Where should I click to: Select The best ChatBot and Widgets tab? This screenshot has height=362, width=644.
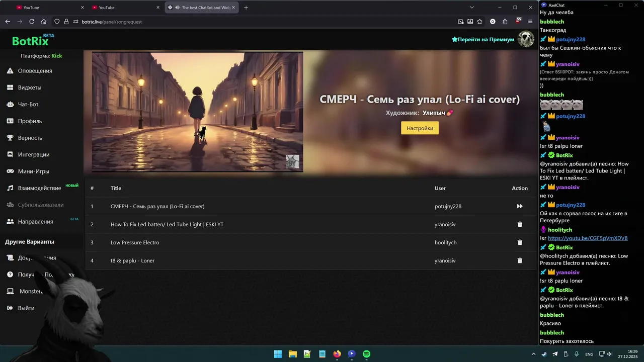(202, 8)
